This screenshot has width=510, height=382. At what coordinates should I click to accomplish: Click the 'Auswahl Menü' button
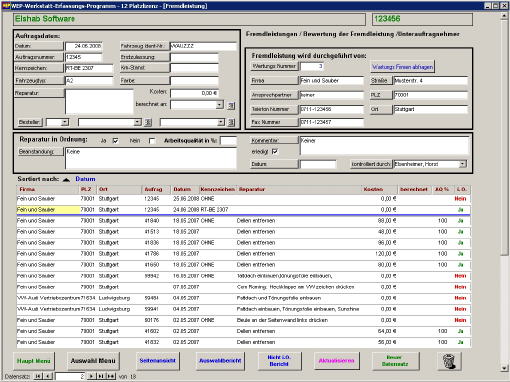(93, 361)
